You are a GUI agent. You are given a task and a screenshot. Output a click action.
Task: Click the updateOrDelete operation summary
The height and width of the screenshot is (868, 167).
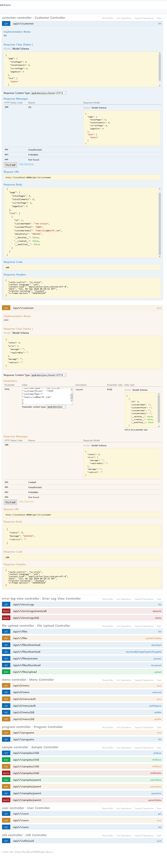point(153,638)
